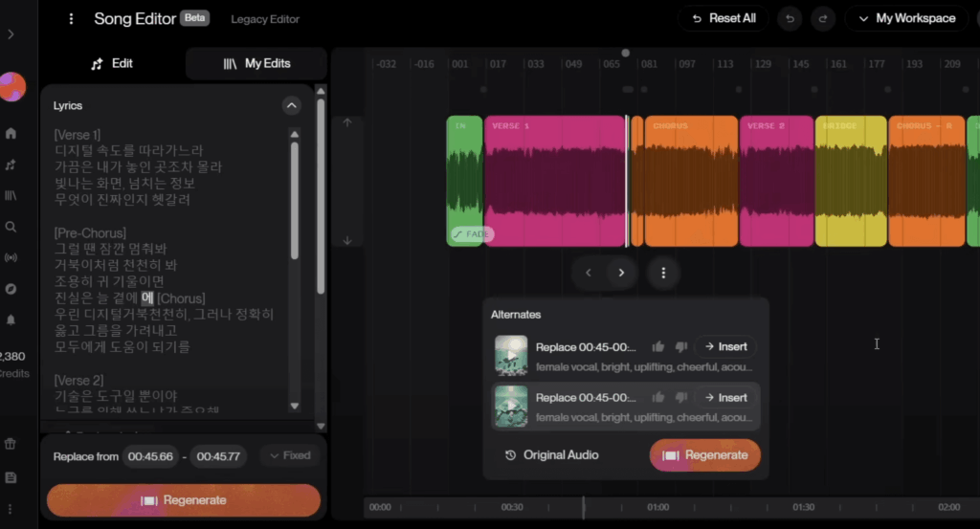Go to next section with right chevron
Screen dimensions: 980x529
point(621,273)
